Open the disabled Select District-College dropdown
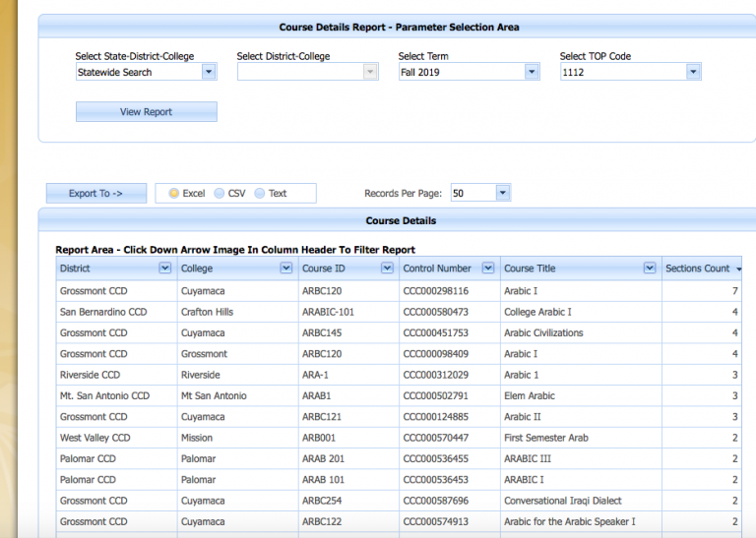The image size is (756, 538). point(370,72)
